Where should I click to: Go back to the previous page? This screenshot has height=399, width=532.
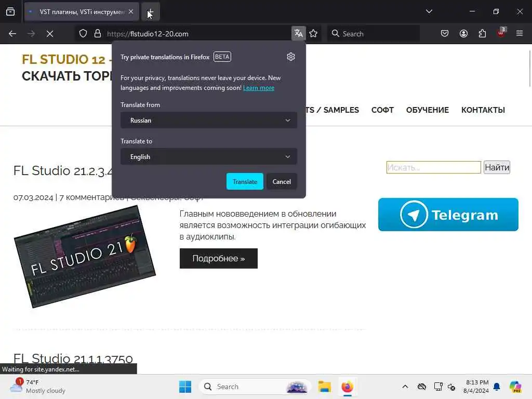coord(12,34)
